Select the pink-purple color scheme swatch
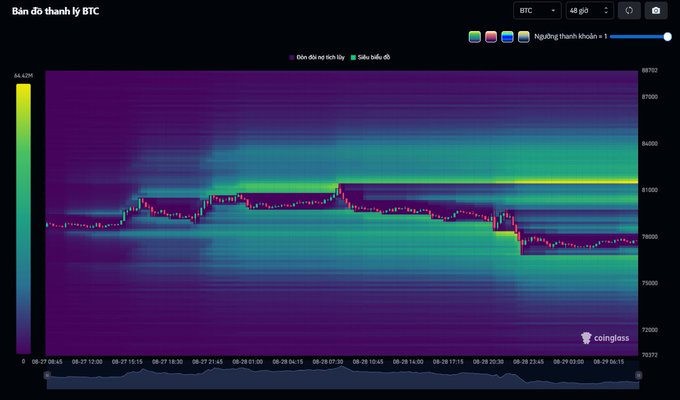The image size is (680, 400). pyautogui.click(x=491, y=37)
